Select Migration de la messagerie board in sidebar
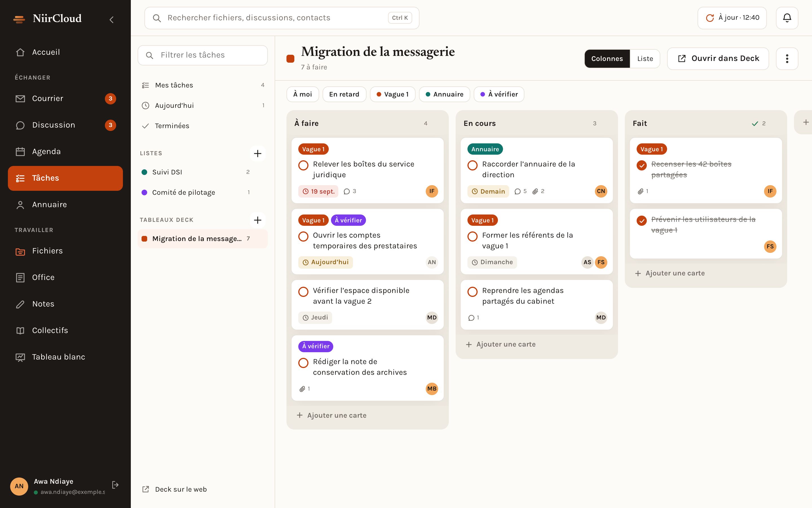 tap(202, 238)
